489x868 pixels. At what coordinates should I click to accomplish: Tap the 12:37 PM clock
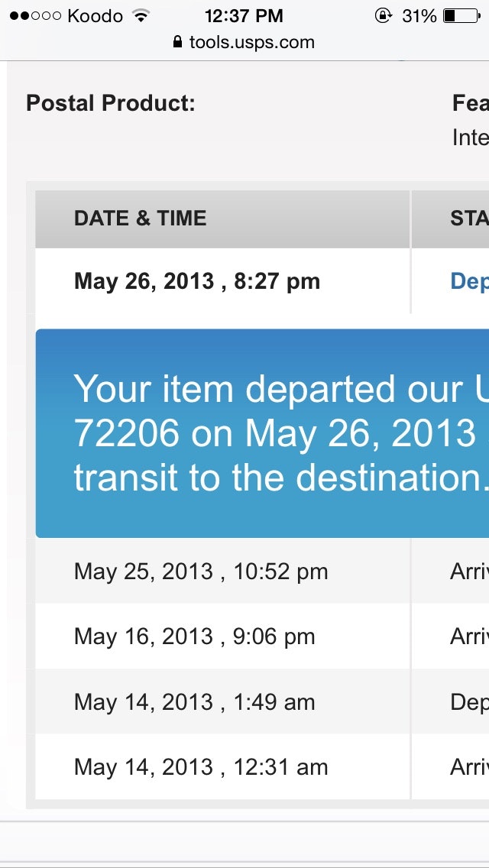pos(244,15)
